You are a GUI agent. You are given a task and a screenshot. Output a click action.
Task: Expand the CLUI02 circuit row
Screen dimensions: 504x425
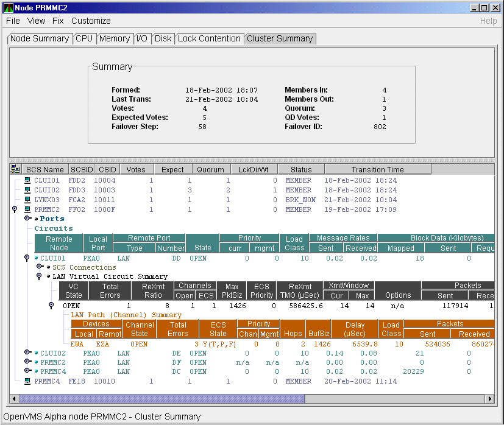(x=27, y=353)
